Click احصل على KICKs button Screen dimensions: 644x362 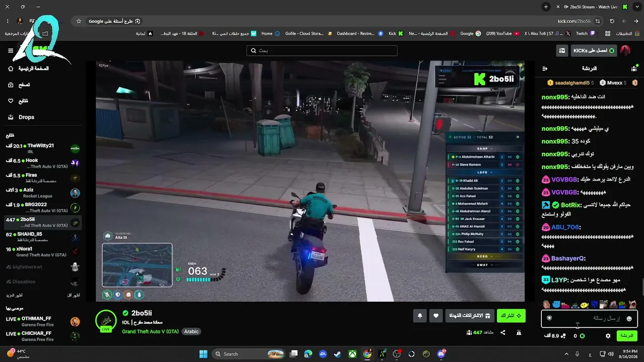594,51
